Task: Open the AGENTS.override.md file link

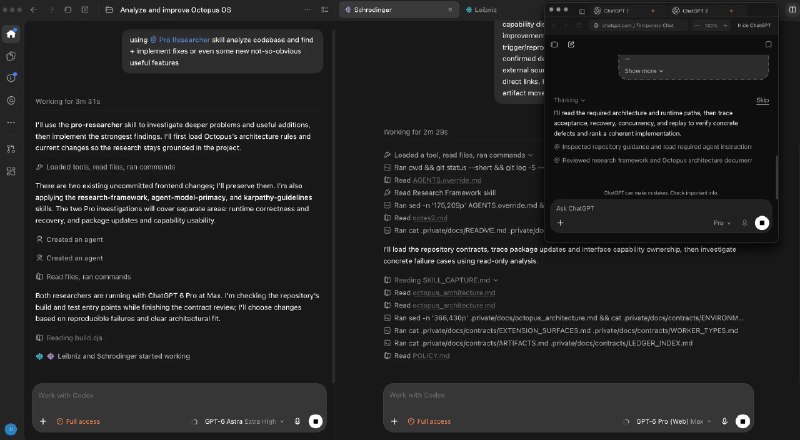Action: [x=446, y=180]
